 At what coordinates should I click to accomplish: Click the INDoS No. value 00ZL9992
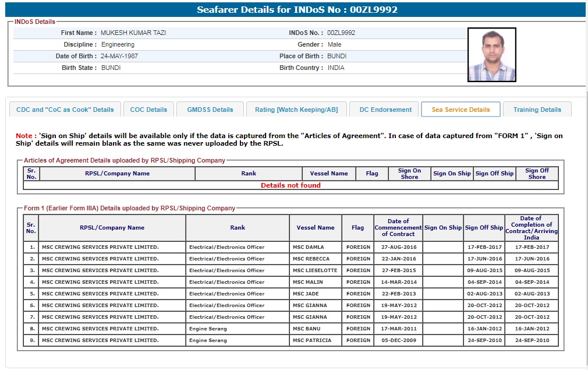pos(341,33)
